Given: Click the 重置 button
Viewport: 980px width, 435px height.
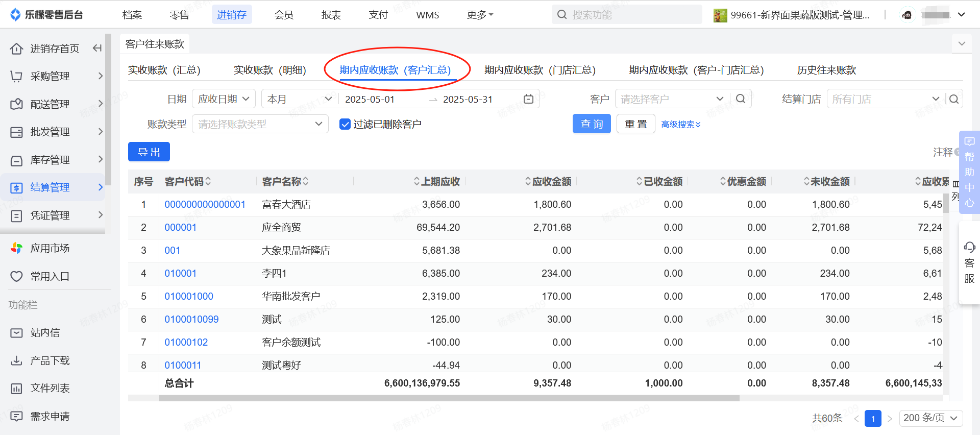Looking at the screenshot, I should (x=636, y=124).
